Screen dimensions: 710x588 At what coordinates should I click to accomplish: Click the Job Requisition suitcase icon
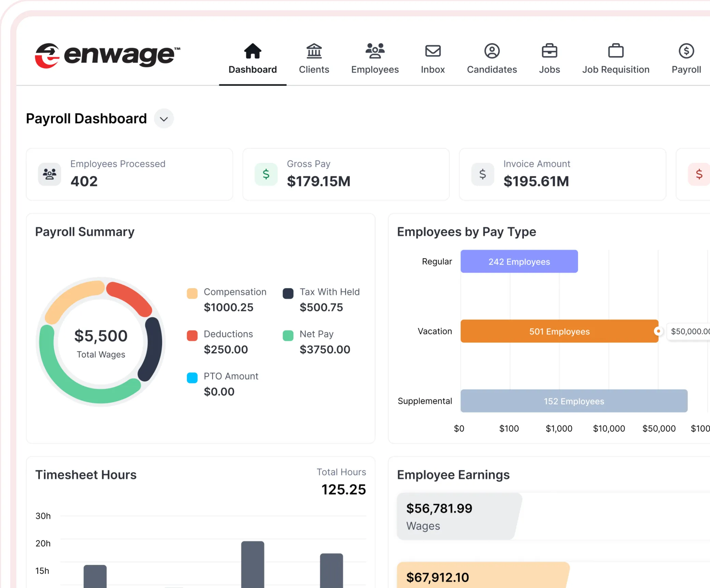[616, 51]
